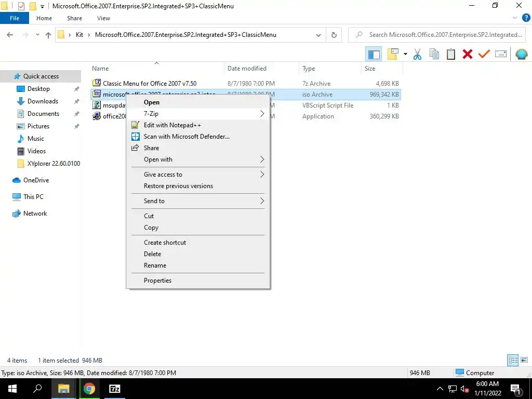The height and width of the screenshot is (399, 532).
Task: Open the Music folder in sidebar
Action: click(36, 139)
